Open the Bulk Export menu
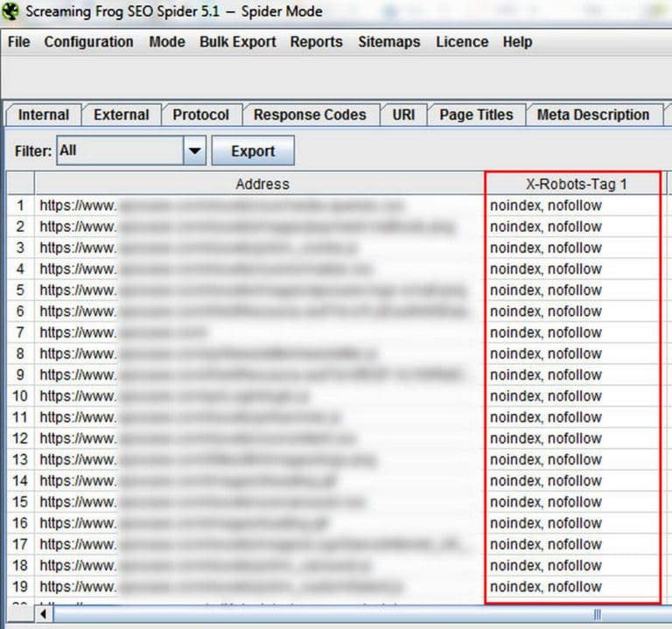Viewport: 672px width, 629px height. coord(237,42)
